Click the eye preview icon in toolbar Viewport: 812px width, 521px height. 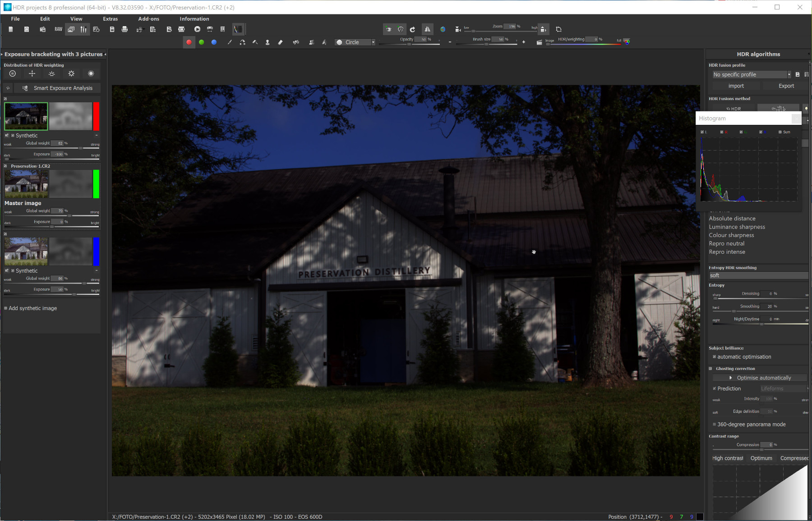pos(388,29)
